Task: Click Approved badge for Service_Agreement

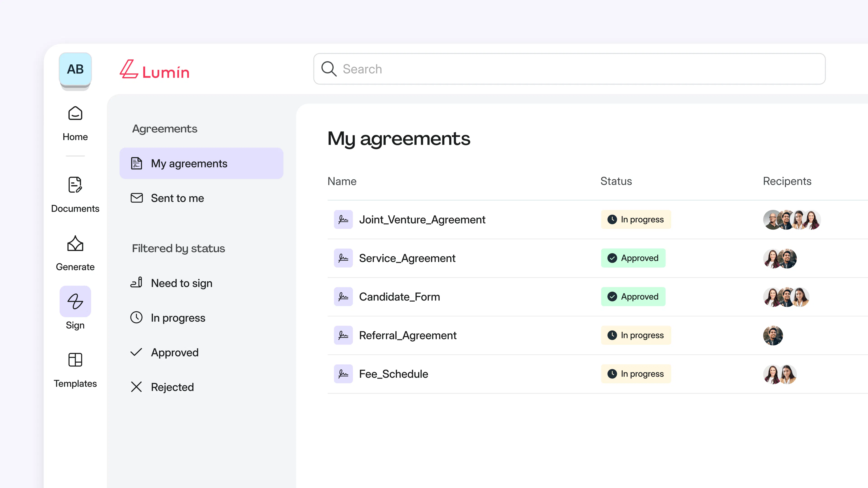Action: click(633, 258)
